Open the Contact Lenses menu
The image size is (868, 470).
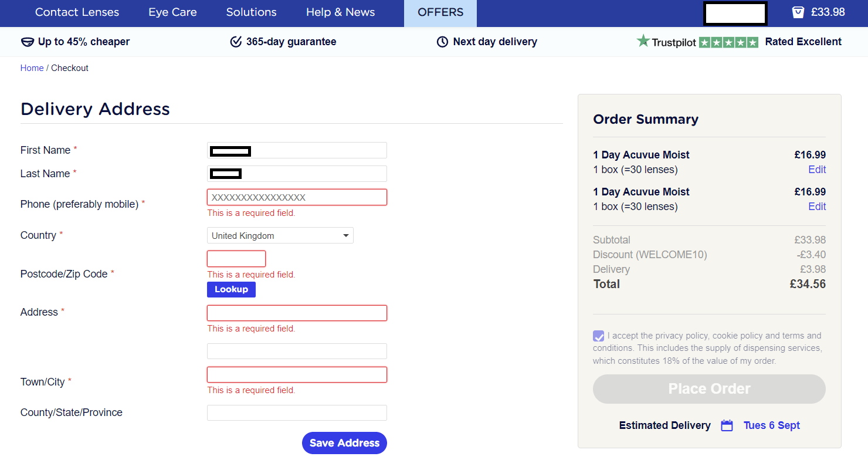[77, 12]
